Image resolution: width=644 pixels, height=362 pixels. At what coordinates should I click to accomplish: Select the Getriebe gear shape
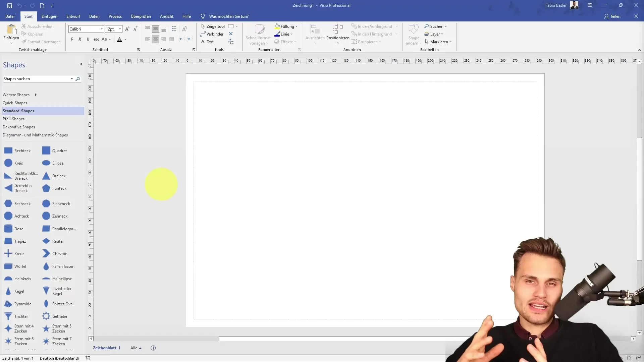pyautogui.click(x=55, y=316)
